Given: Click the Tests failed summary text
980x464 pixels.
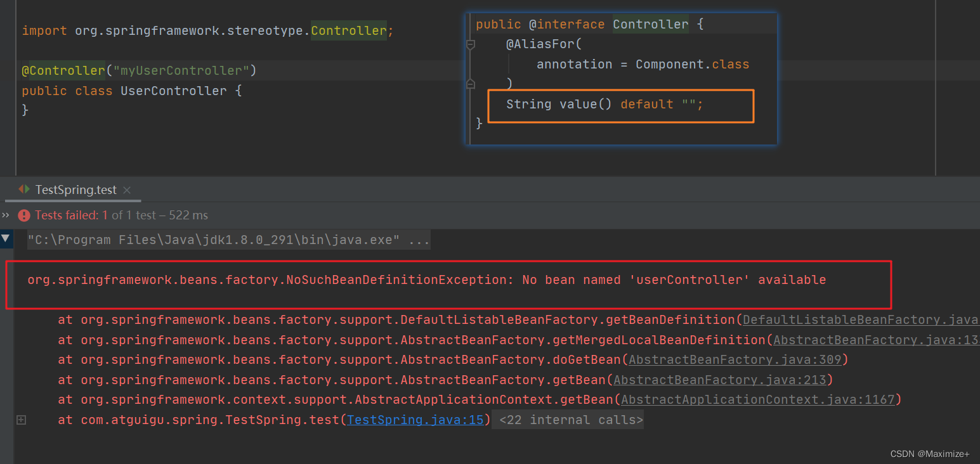Looking at the screenshot, I should pos(122,216).
